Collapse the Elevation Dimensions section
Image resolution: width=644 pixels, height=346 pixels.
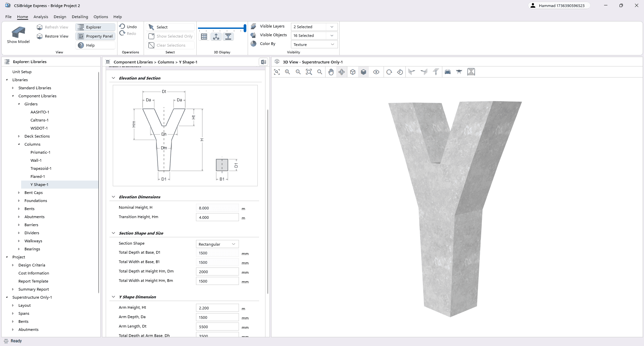coord(113,197)
